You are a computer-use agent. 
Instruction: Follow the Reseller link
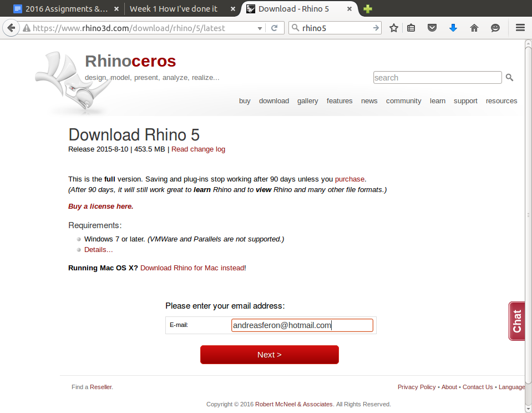(101, 387)
